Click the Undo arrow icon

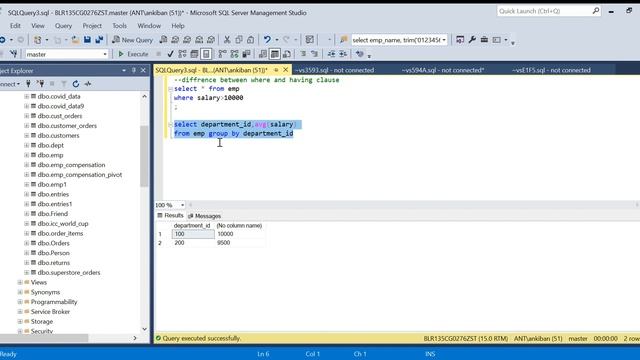[267, 40]
